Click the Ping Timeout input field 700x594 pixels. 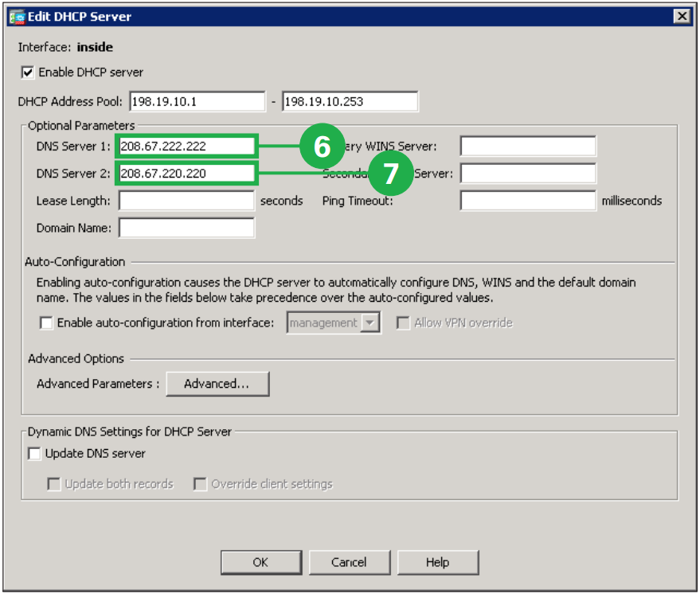pos(527,201)
